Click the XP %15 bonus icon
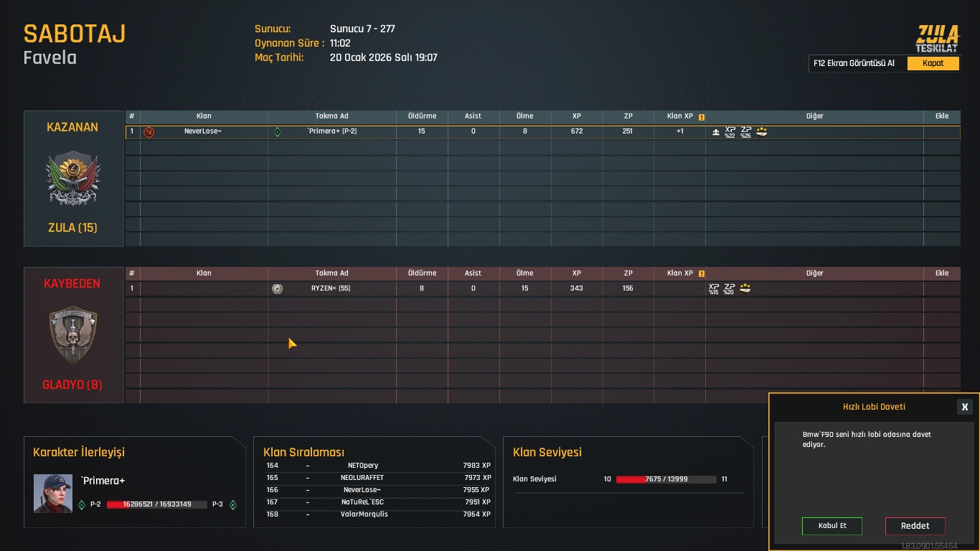Screen dimensions: 980x551 point(714,288)
